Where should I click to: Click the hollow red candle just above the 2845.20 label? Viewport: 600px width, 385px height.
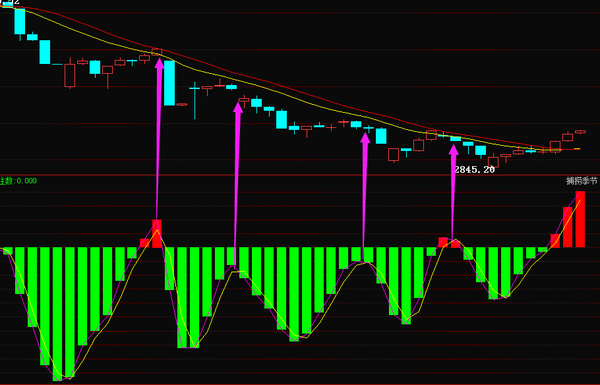[x=493, y=162]
